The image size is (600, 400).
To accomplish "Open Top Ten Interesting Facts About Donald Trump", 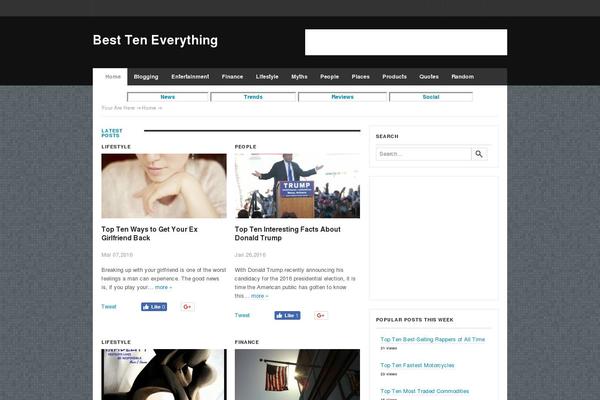I will pos(287,233).
